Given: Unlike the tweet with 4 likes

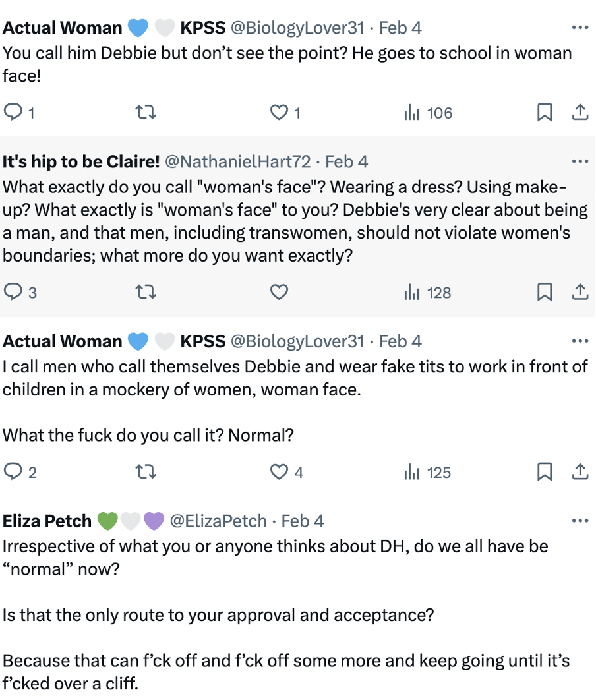Looking at the screenshot, I should click(x=279, y=472).
